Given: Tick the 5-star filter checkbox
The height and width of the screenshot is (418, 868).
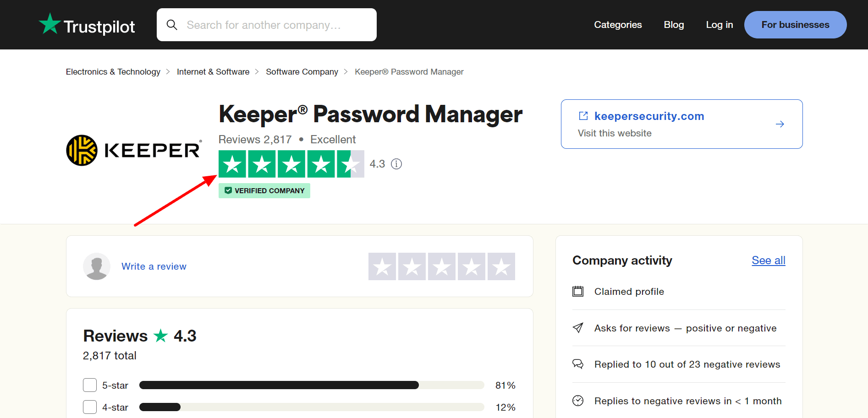Looking at the screenshot, I should [90, 385].
